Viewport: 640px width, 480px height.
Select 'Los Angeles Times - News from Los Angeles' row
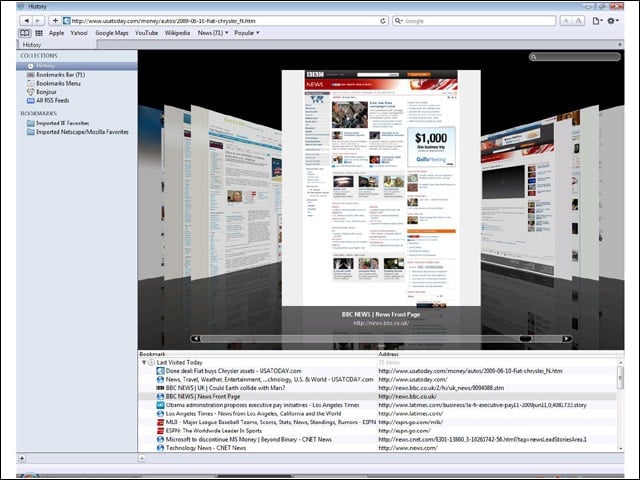(x=377, y=414)
